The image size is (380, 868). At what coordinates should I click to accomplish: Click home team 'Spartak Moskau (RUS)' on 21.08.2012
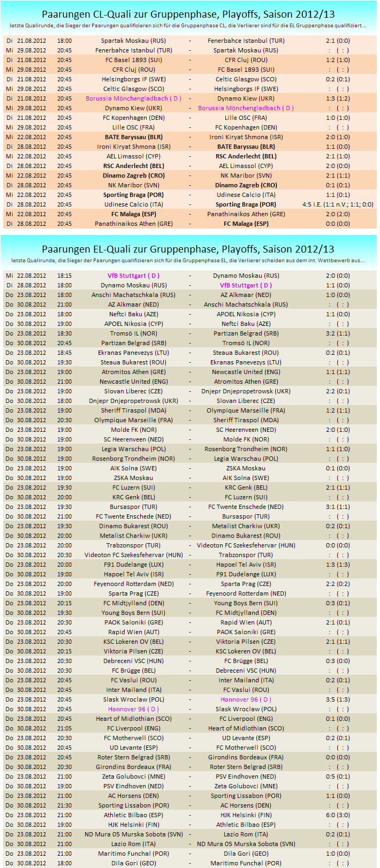(134, 41)
